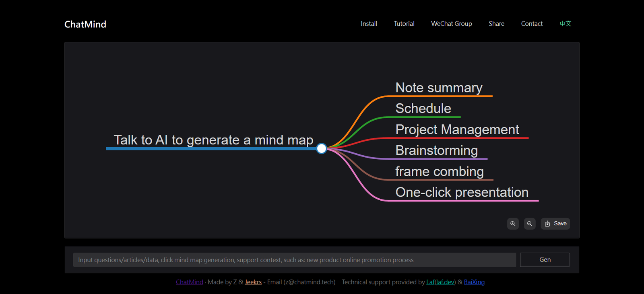The width and height of the screenshot is (644, 294).
Task: Click the Brainstorming branch
Action: (436, 150)
